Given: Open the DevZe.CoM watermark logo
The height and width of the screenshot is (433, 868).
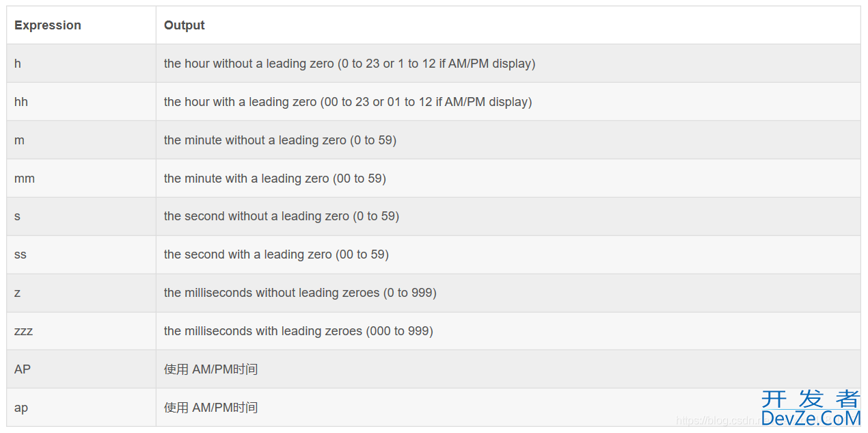Looking at the screenshot, I should [x=810, y=408].
